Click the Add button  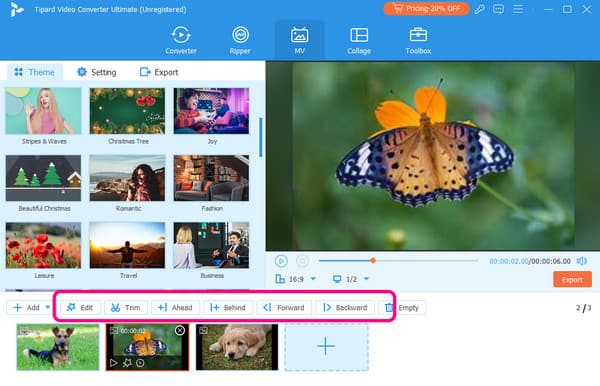coord(26,308)
